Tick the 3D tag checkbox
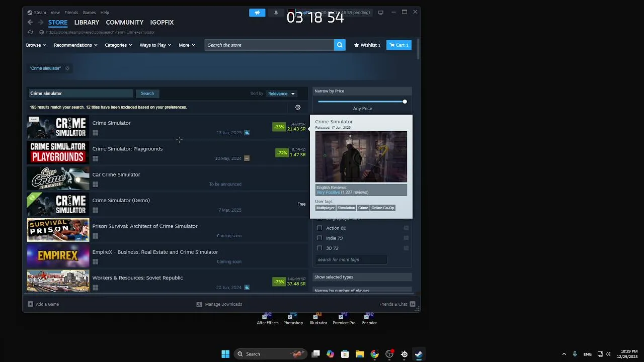 319,248
